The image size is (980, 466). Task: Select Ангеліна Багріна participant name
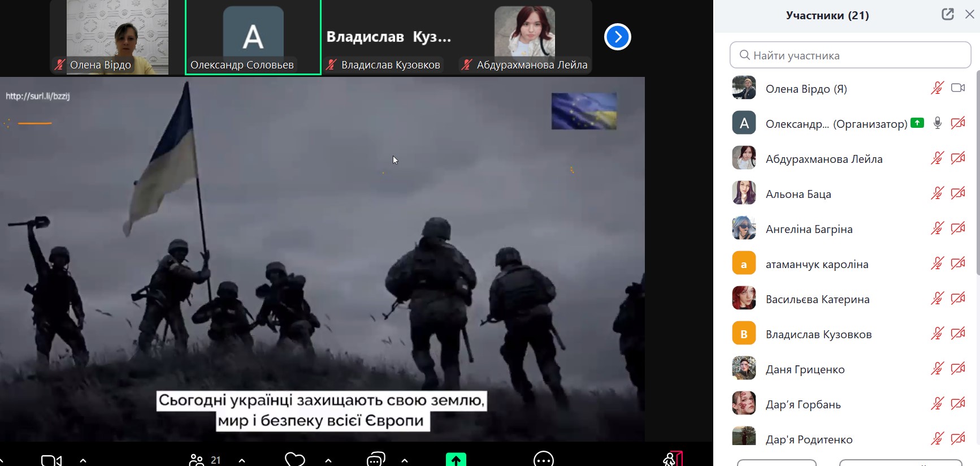point(809,229)
